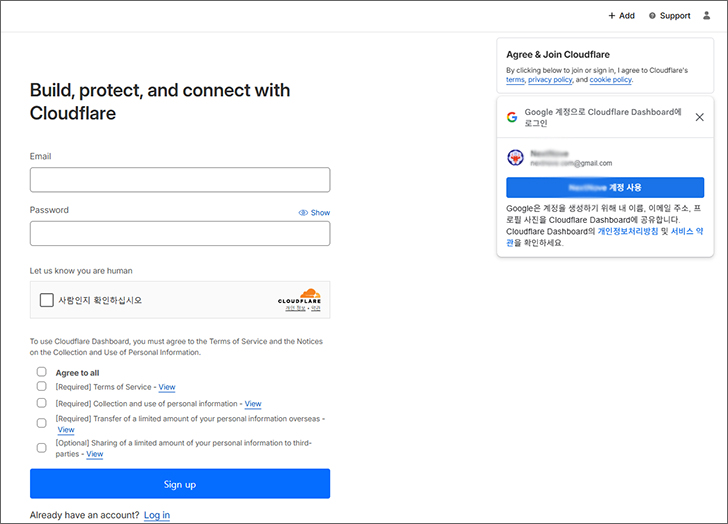The height and width of the screenshot is (524, 728).
Task: Follow the Log in link
Action: [157, 515]
